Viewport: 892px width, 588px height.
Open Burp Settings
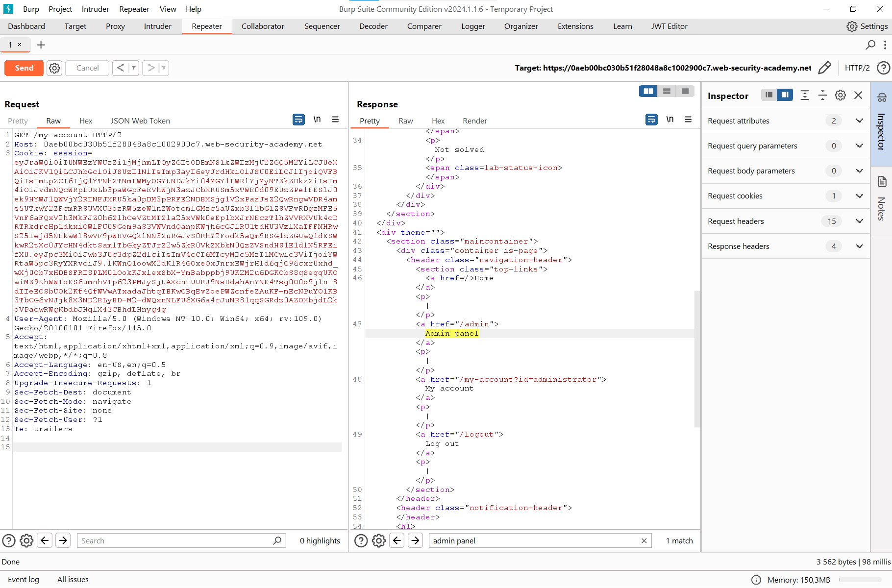(867, 26)
